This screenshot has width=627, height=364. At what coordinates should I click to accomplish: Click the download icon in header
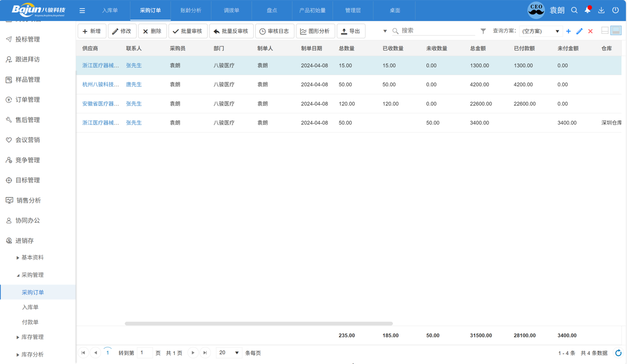click(x=601, y=10)
